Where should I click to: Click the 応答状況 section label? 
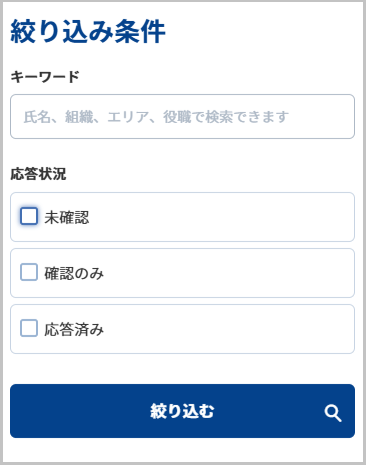click(x=38, y=174)
